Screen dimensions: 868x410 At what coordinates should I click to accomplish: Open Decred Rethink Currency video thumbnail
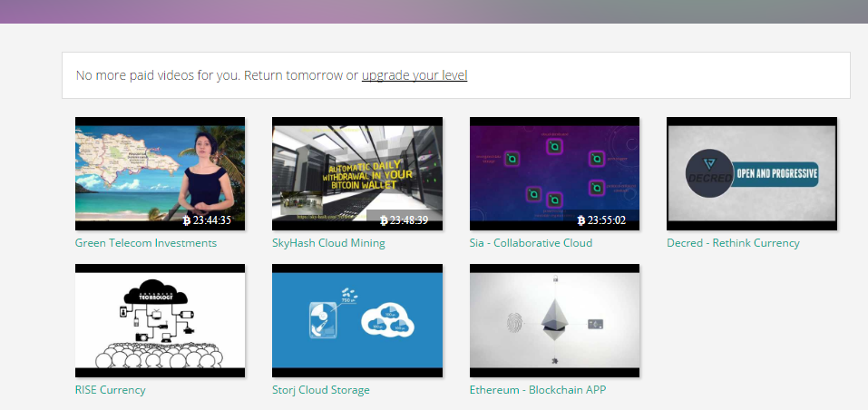click(752, 174)
